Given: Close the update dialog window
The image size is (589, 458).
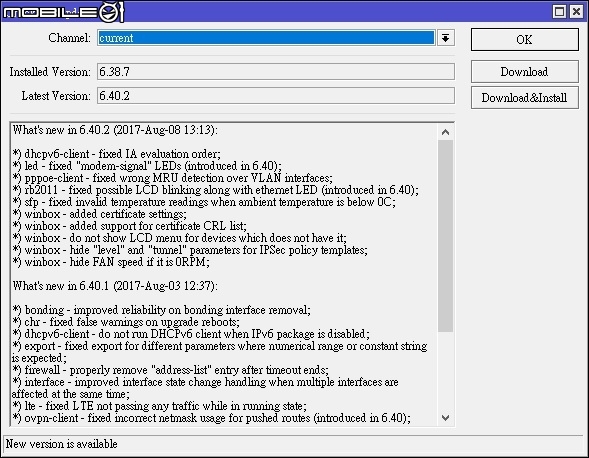Looking at the screenshot, I should click(x=576, y=11).
